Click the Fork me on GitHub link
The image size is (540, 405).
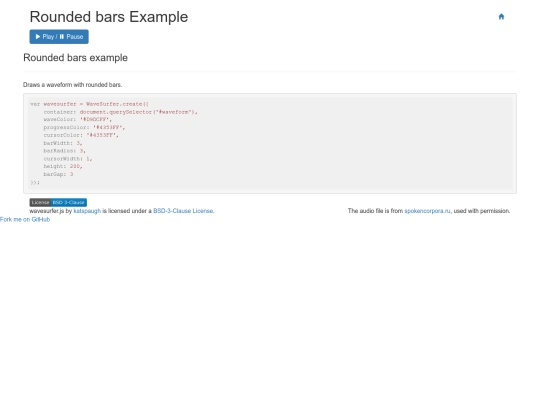[25, 219]
